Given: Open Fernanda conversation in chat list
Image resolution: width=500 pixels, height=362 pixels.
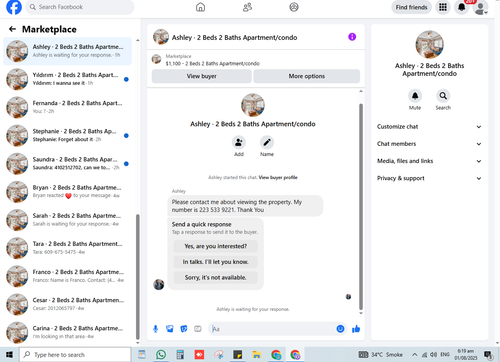Looking at the screenshot, I should pos(67,107).
